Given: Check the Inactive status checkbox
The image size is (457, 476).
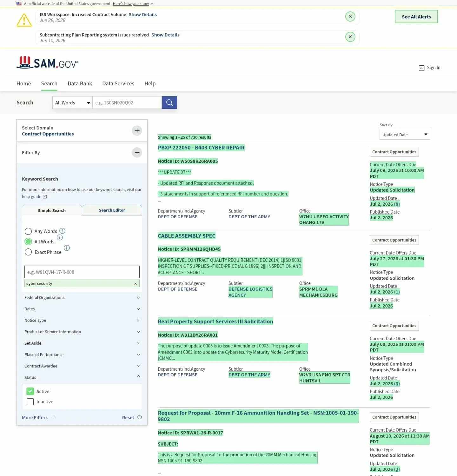Looking at the screenshot, I should pos(30,402).
